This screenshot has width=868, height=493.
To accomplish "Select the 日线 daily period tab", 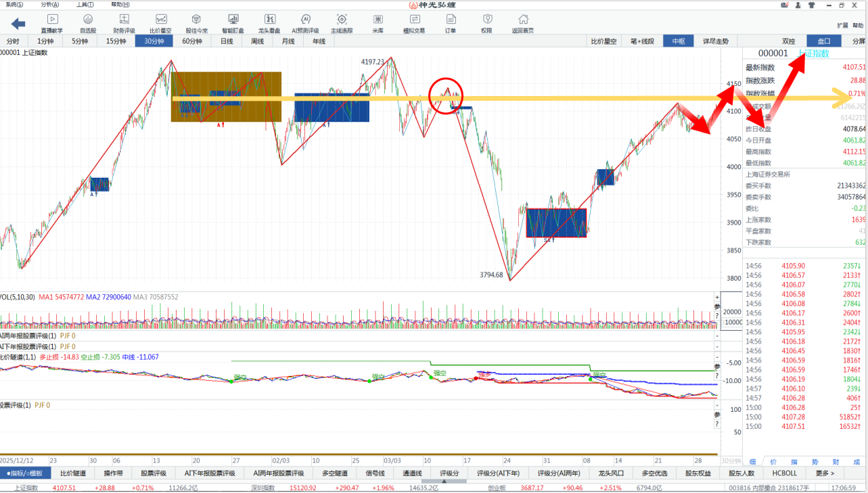I will point(227,41).
